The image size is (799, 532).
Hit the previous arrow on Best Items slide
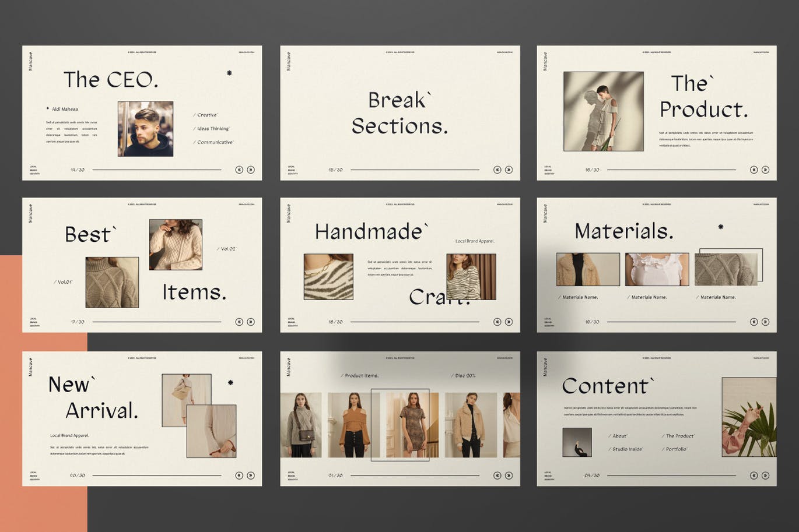tap(239, 322)
